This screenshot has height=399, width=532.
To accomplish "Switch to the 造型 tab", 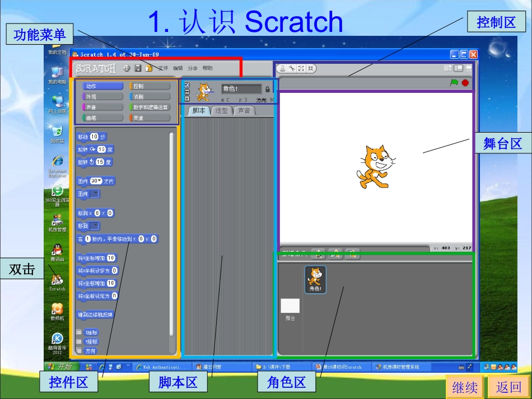I will coord(221,111).
